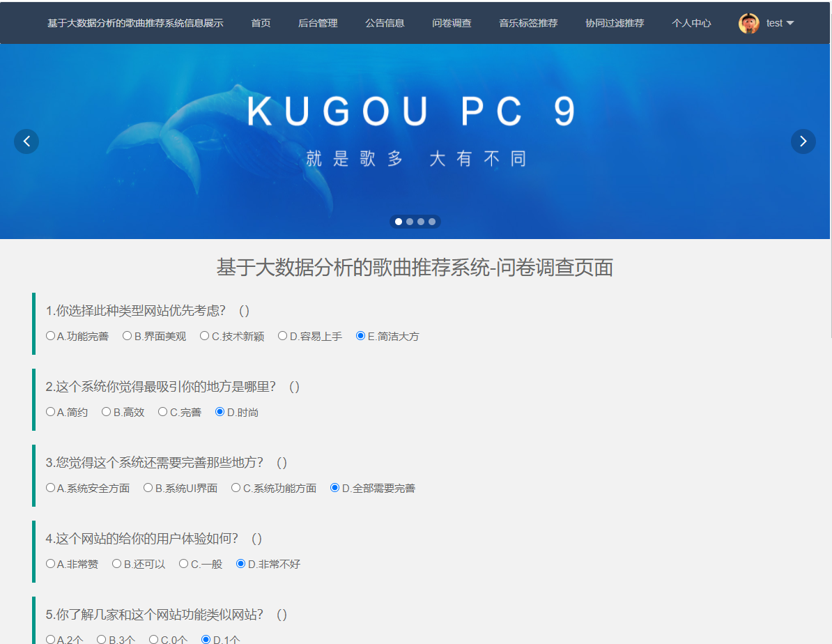
Task: Pick B.高效 for question 2
Action: (x=106, y=411)
